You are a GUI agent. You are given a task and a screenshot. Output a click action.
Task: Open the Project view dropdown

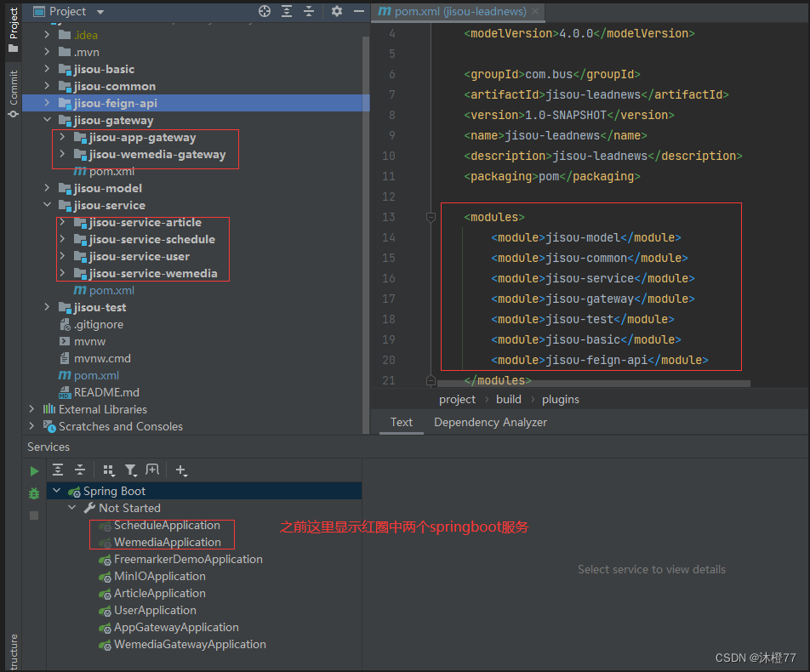tap(100, 11)
